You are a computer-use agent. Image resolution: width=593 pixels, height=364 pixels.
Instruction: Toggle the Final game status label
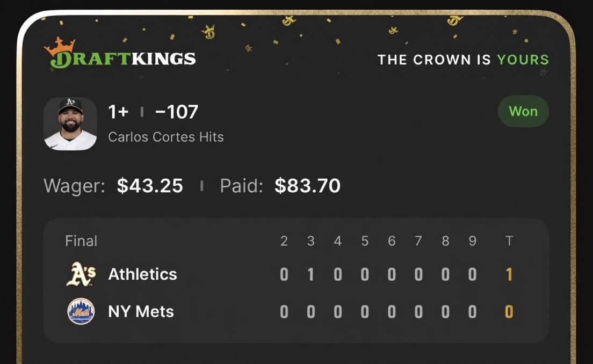point(81,241)
